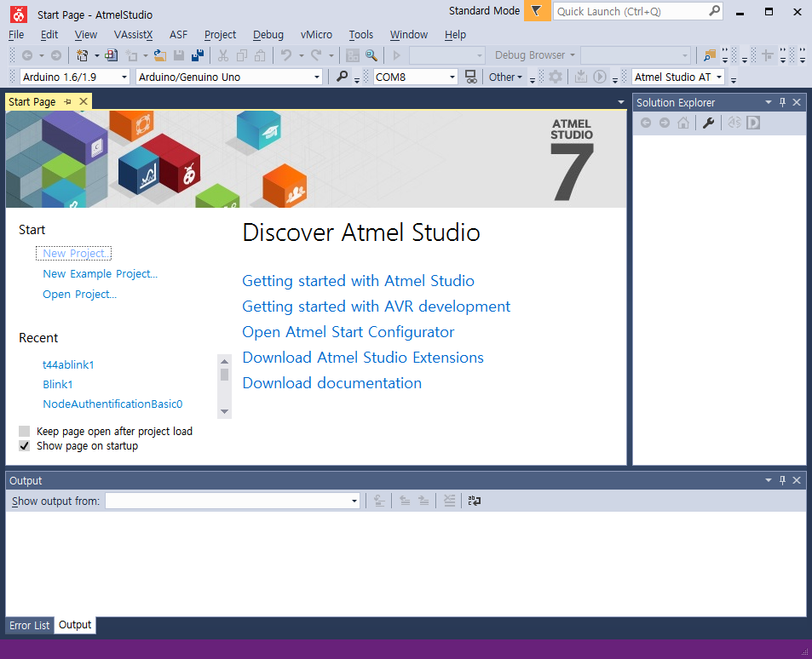The height and width of the screenshot is (659, 812).
Task: Click the Paste toolbar icon
Action: coord(261,55)
